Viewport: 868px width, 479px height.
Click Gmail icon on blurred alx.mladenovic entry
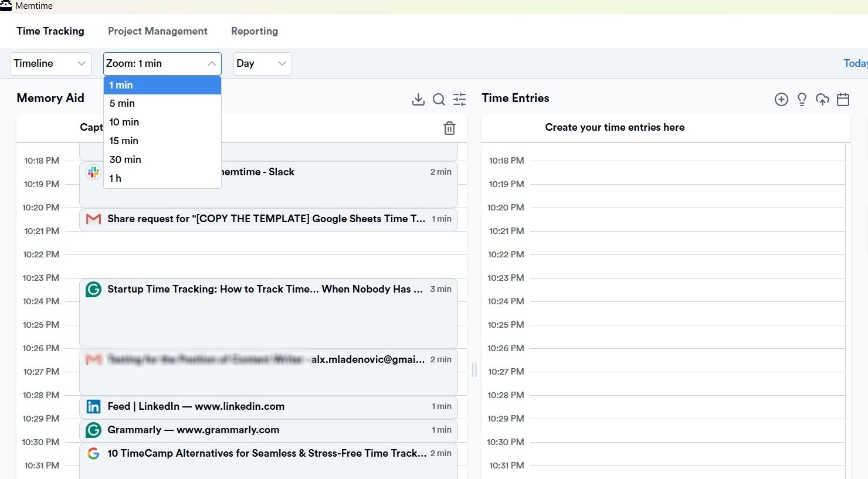93,359
